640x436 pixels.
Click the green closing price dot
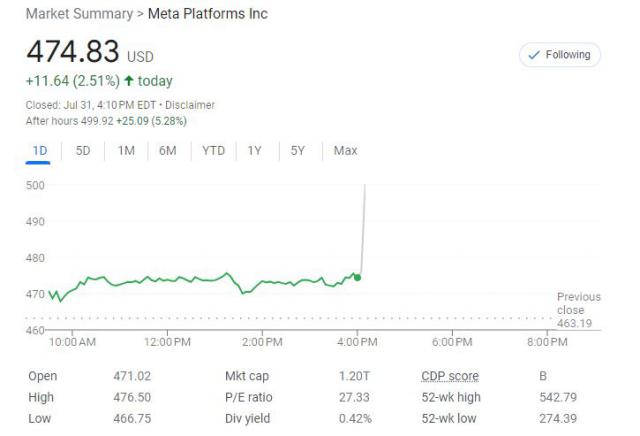[358, 277]
